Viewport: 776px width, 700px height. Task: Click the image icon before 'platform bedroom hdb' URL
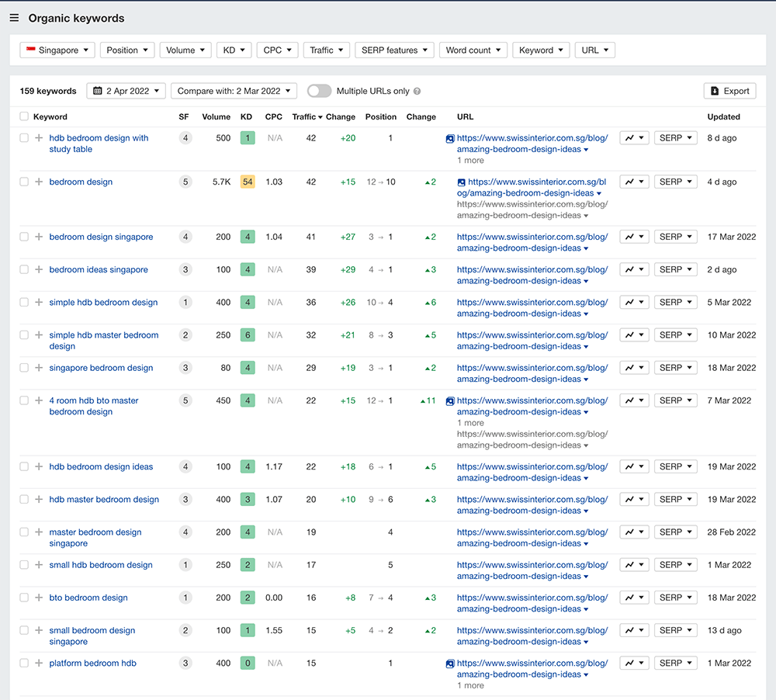pos(450,664)
